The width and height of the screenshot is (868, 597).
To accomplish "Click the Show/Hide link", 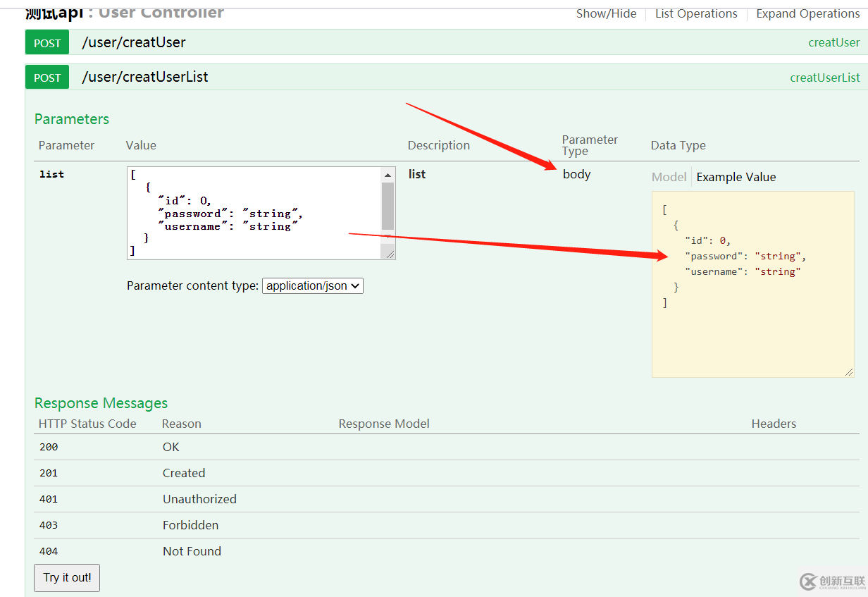I will pos(606,13).
